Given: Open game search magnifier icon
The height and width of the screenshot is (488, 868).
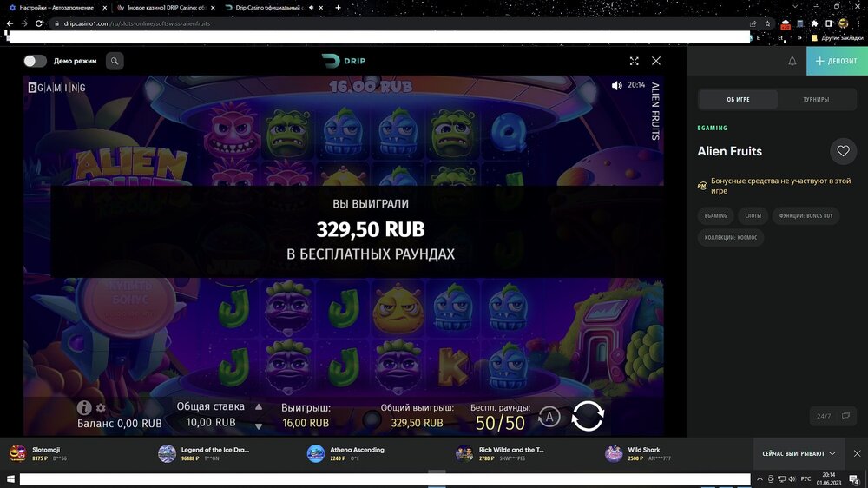Looking at the screenshot, I should pyautogui.click(x=115, y=61).
